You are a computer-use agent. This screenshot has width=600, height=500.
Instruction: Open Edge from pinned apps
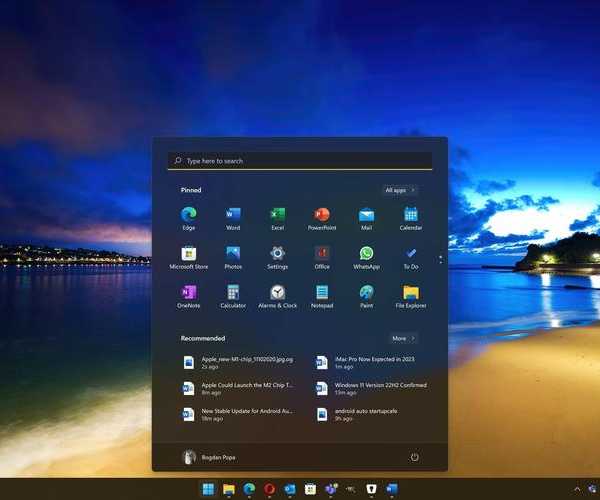189,218
